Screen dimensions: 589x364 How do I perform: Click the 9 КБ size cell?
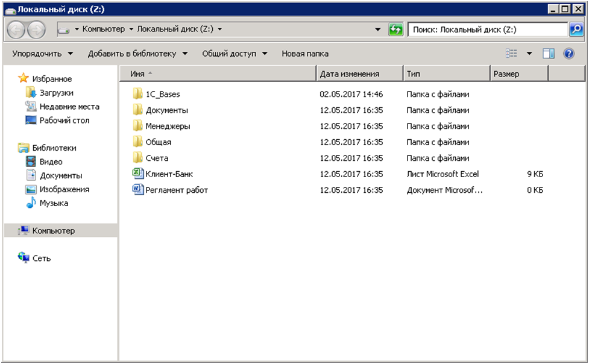pyautogui.click(x=535, y=174)
